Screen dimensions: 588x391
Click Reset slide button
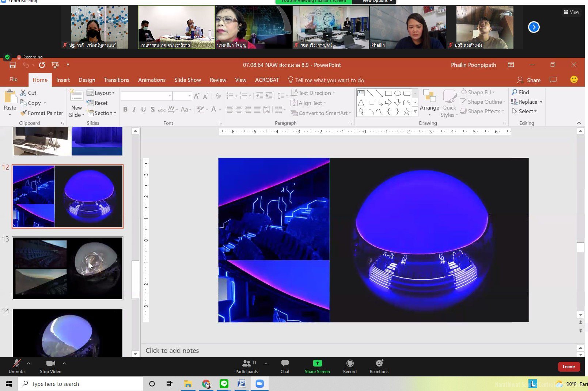[x=97, y=103]
